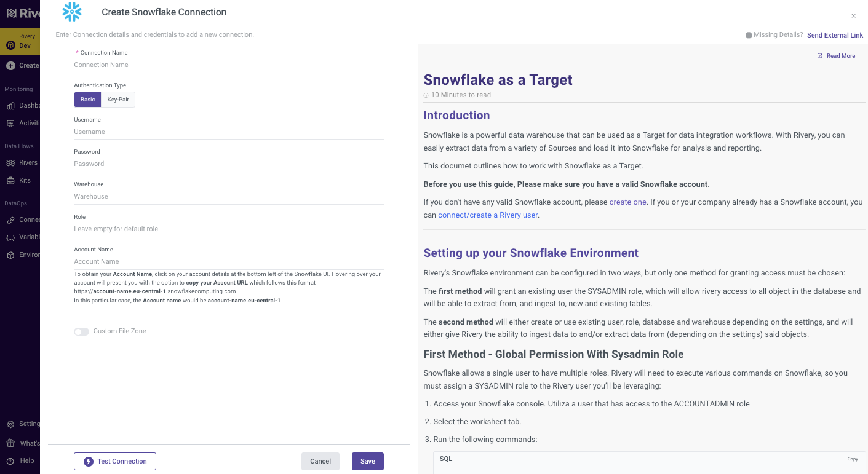
Task: Open Connections link icon in sidebar
Action: pyautogui.click(x=10, y=220)
